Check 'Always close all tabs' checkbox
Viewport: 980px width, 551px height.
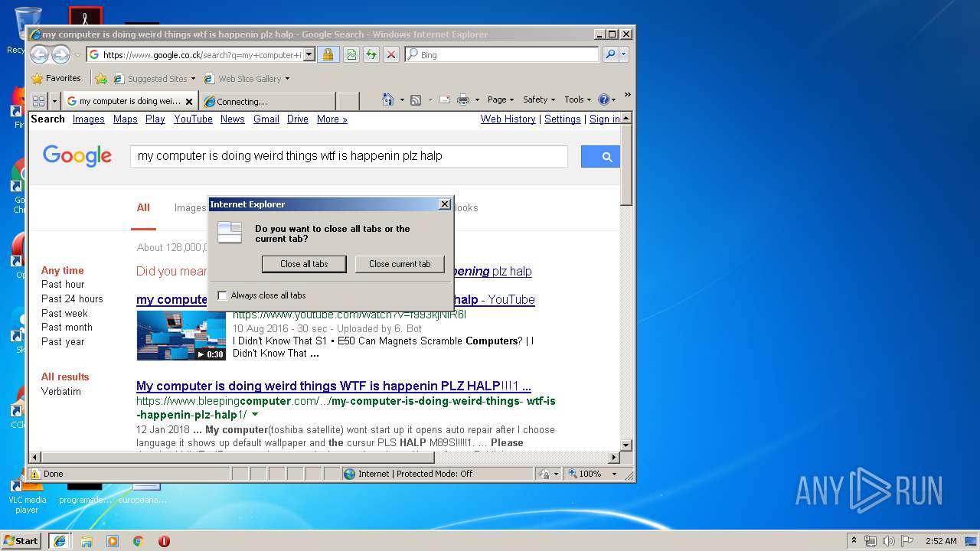pos(223,295)
